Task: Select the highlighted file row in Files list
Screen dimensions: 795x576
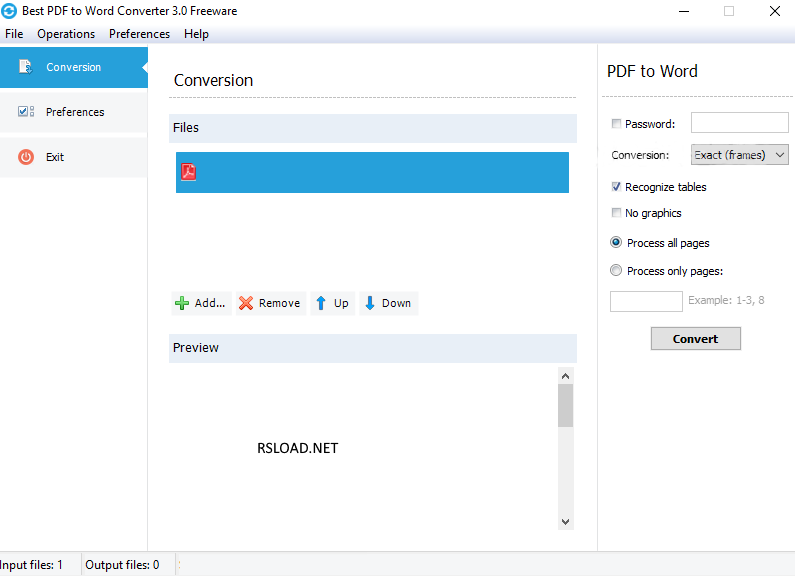Action: click(x=372, y=172)
